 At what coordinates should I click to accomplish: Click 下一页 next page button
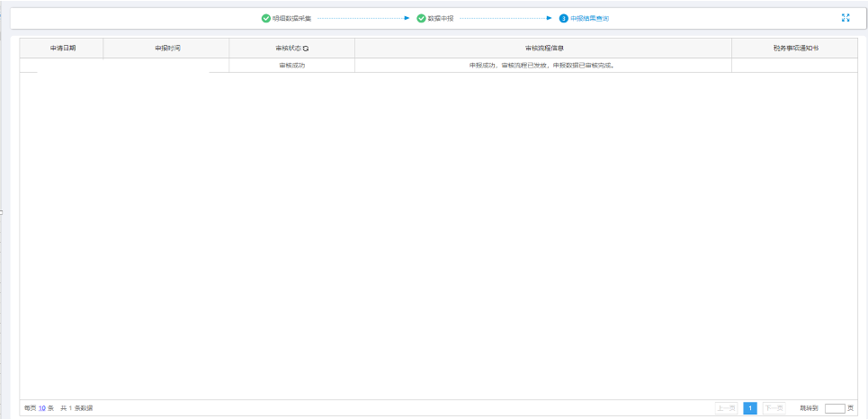click(x=773, y=408)
